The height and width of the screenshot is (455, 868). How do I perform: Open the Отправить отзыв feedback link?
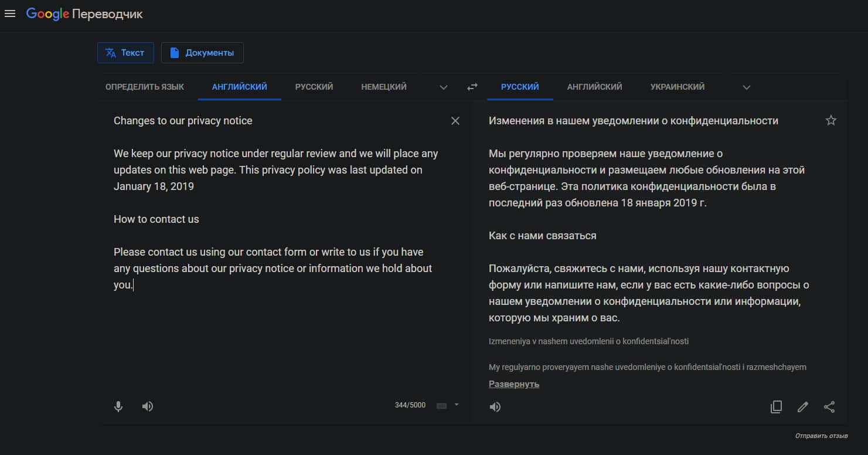tap(821, 436)
